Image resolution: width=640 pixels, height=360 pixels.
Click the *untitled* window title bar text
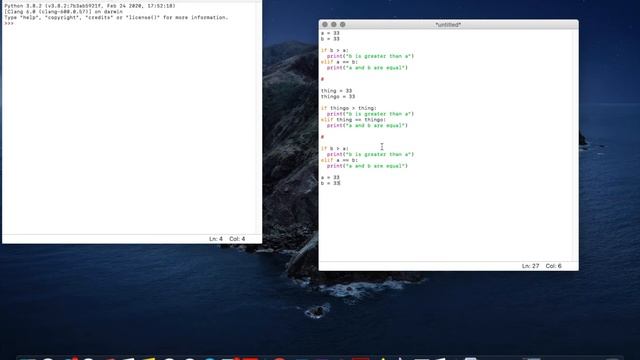click(x=448, y=25)
